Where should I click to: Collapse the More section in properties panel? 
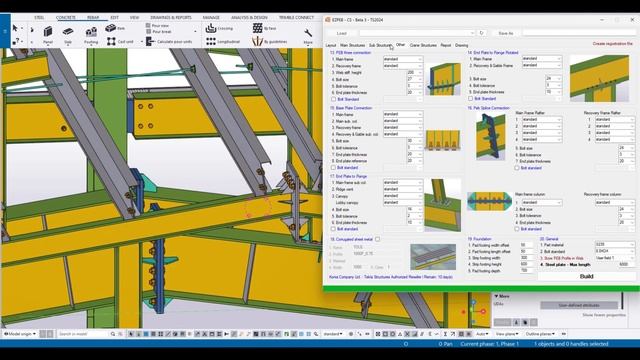point(502,296)
